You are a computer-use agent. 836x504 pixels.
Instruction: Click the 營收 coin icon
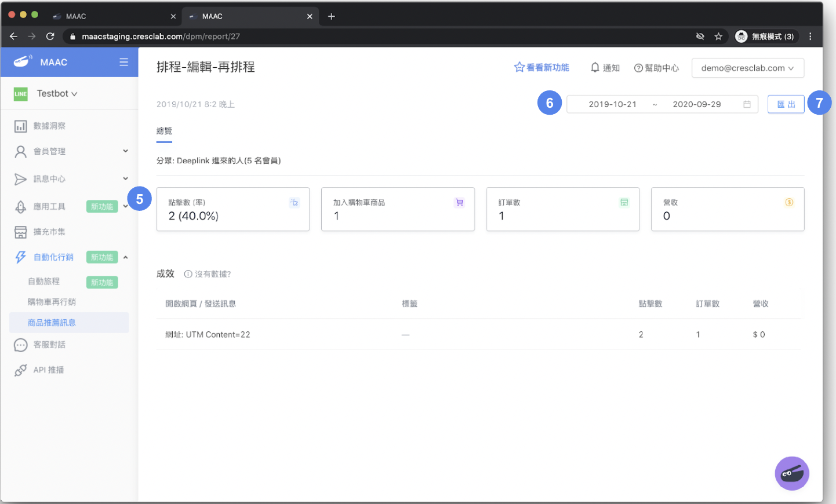click(789, 202)
